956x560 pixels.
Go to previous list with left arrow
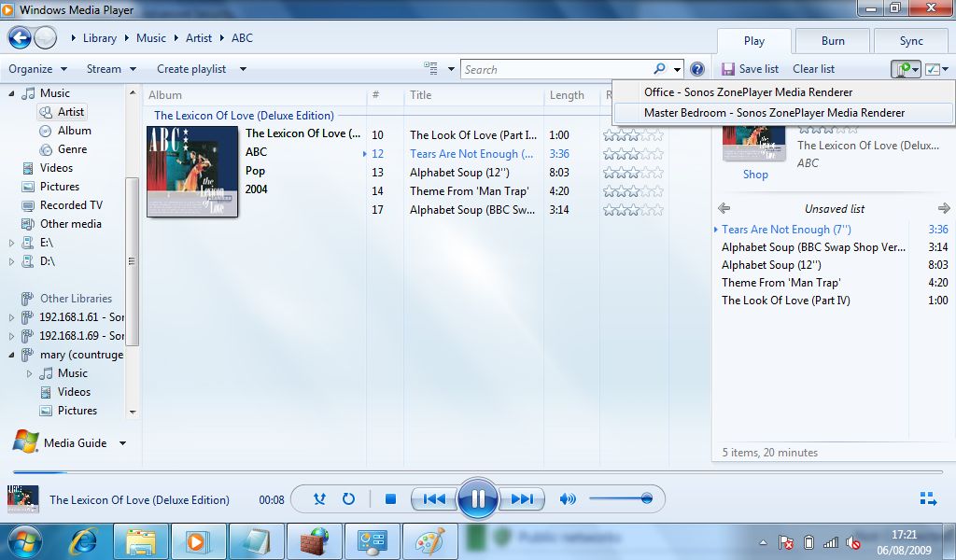724,208
